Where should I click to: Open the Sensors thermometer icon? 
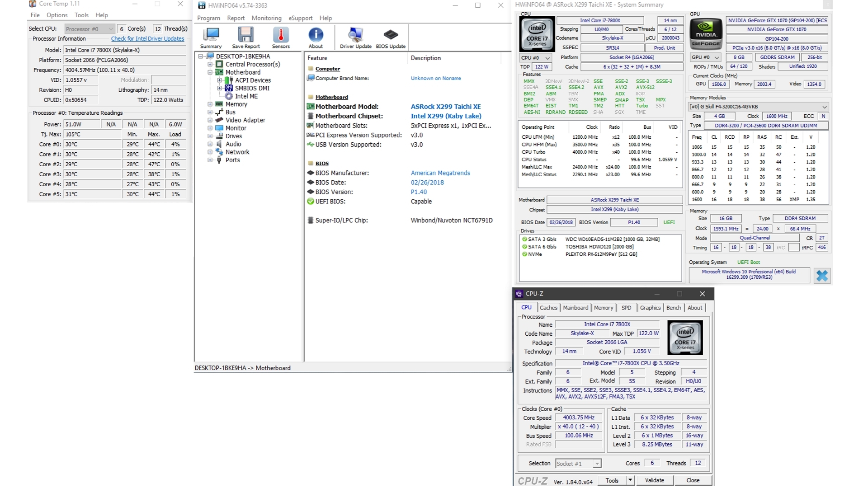pyautogui.click(x=281, y=38)
